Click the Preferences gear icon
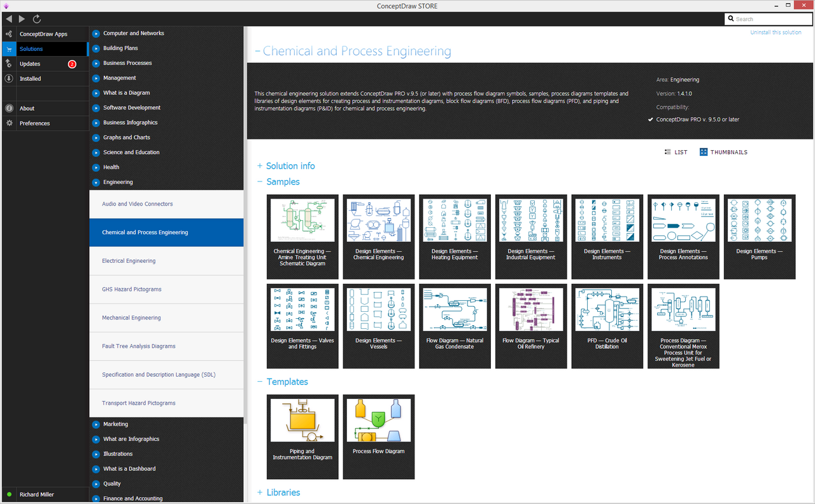 pos(9,123)
